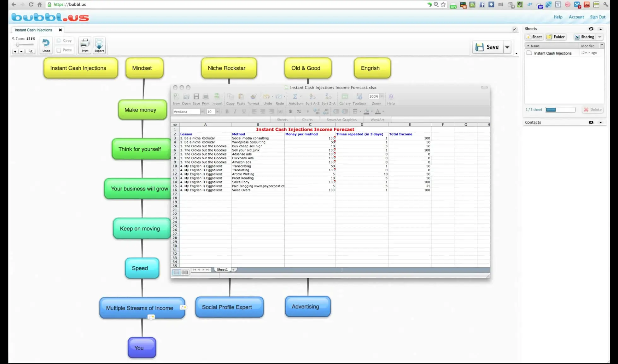Click the Sort Z-A icon
This screenshot has width=618, height=364.
328,96
